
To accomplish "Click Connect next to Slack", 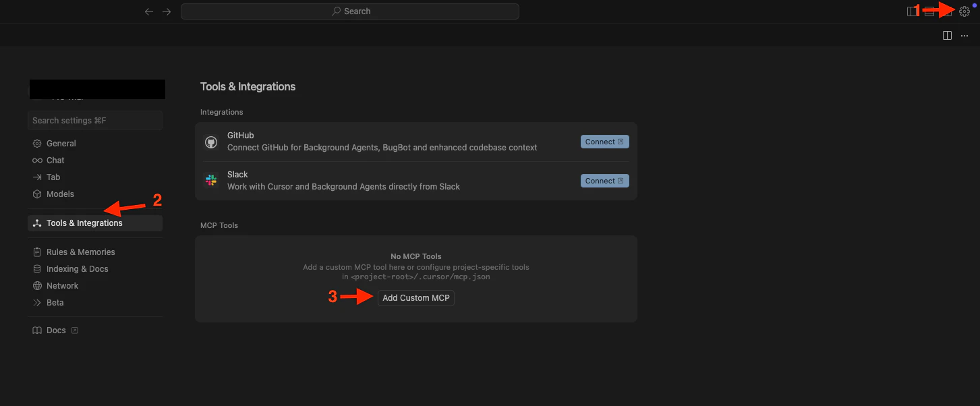I will point(604,180).
